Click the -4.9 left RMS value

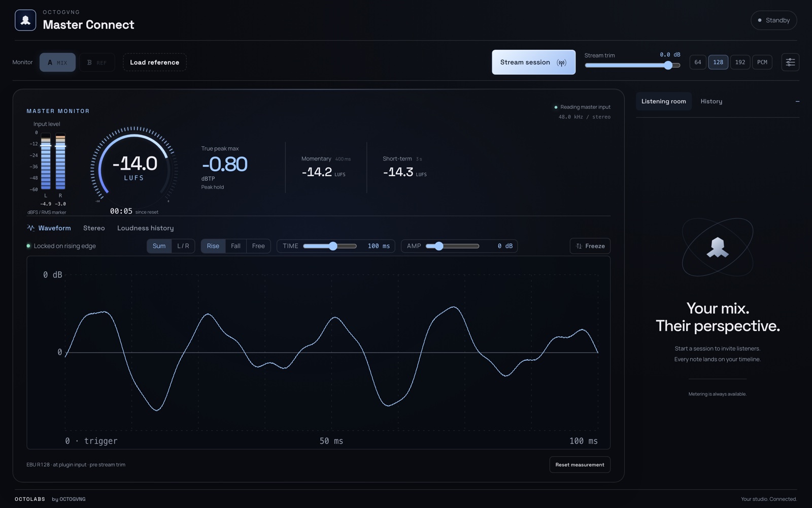click(46, 204)
